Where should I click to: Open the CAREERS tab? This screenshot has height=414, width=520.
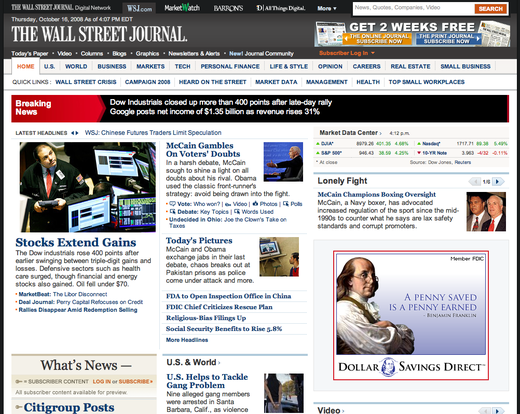point(366,66)
